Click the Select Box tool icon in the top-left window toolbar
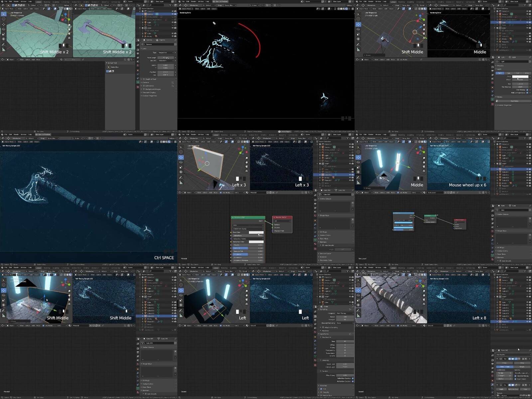The image size is (532, 399). pos(4,14)
